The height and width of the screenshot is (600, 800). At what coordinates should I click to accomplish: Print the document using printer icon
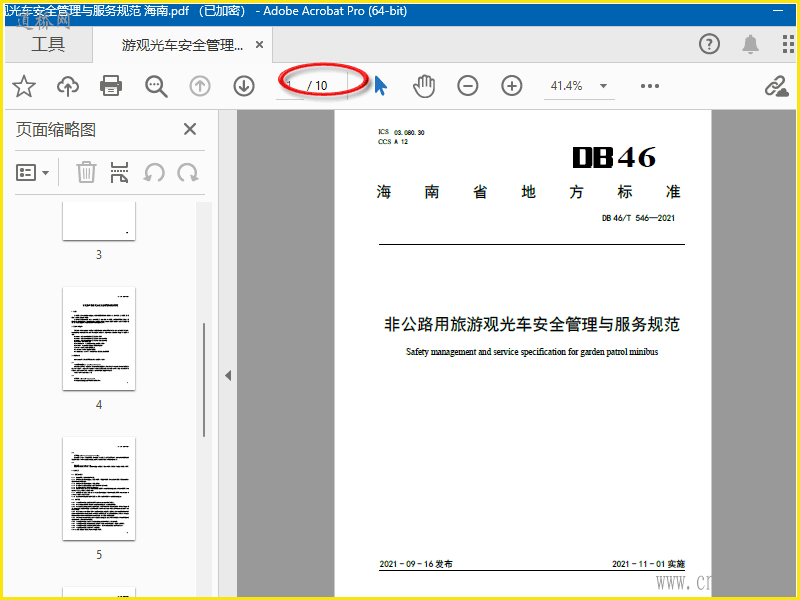111,86
